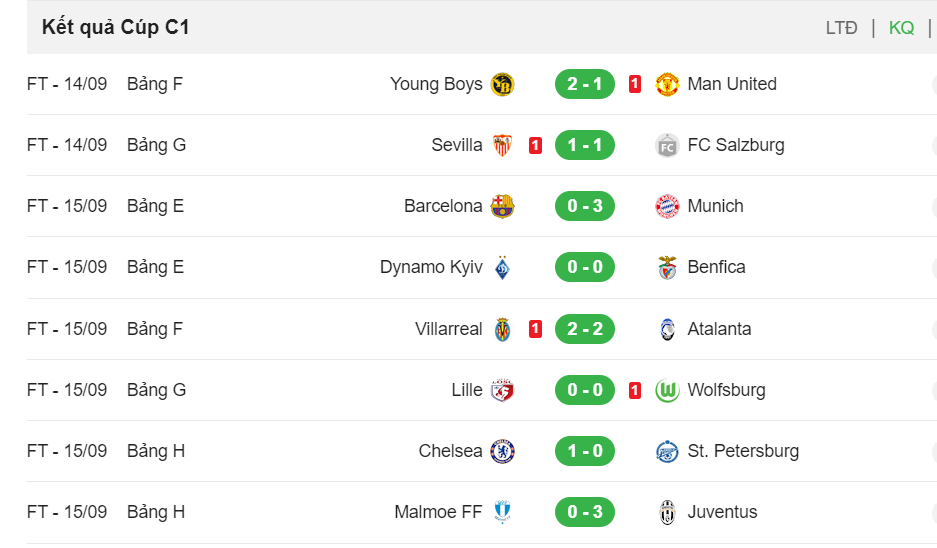Click the Atalanta club crest
This screenshot has height=548, width=937.
coord(667,329)
